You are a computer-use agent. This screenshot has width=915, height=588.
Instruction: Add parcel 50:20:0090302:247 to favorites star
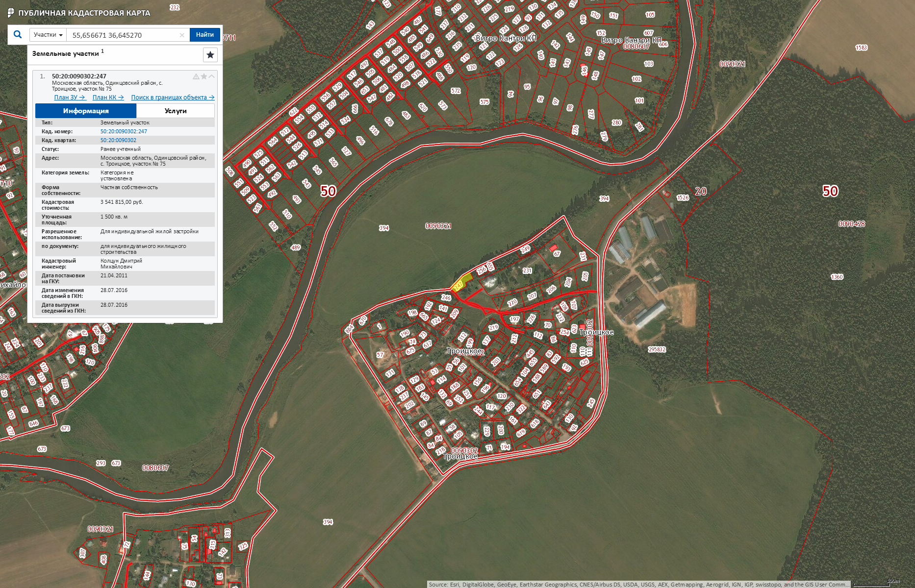(203, 76)
